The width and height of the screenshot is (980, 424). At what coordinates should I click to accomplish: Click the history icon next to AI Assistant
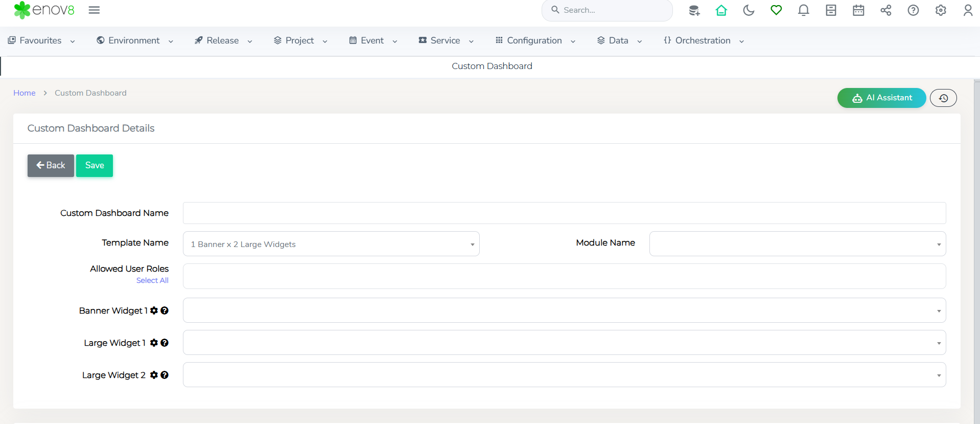(943, 98)
